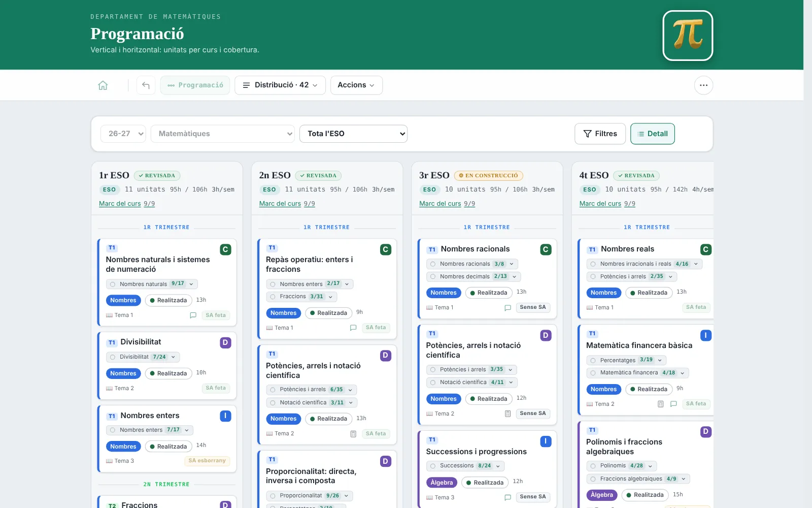The height and width of the screenshot is (508, 812).
Task: Open comment icon on Nombres racionals card
Action: pos(507,308)
